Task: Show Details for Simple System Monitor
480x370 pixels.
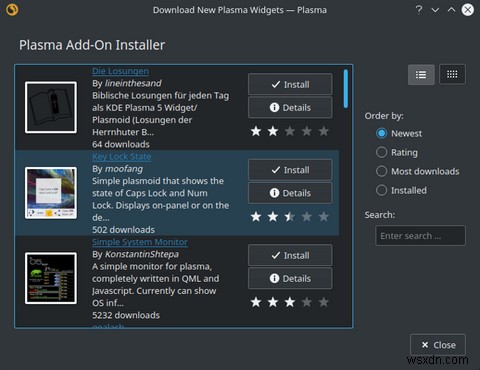Action: (290, 278)
